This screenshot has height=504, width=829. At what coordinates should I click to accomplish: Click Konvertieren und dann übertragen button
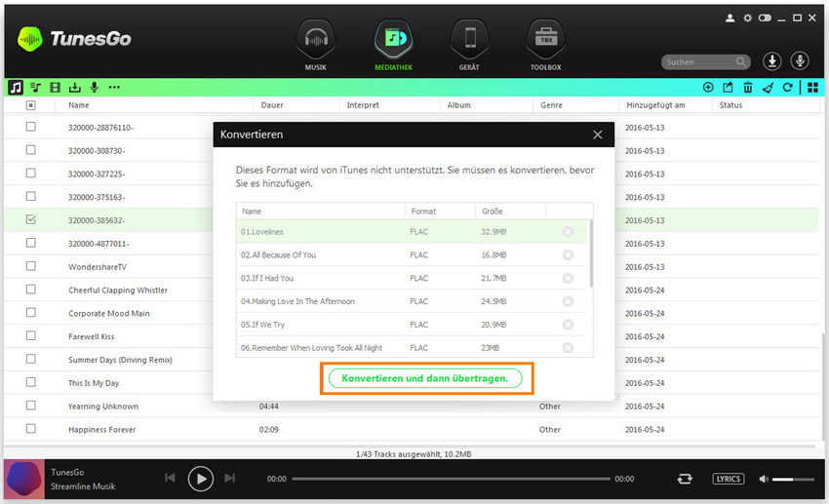[x=424, y=377]
